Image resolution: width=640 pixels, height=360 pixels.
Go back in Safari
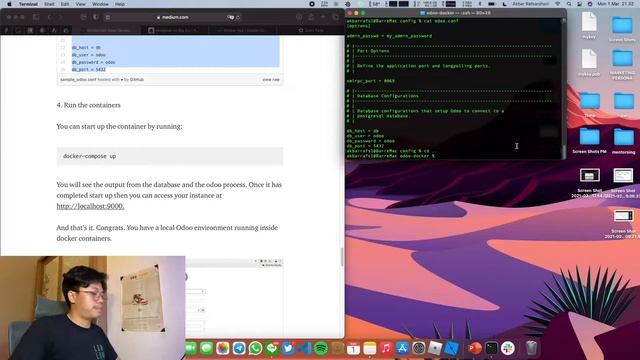coord(49,17)
